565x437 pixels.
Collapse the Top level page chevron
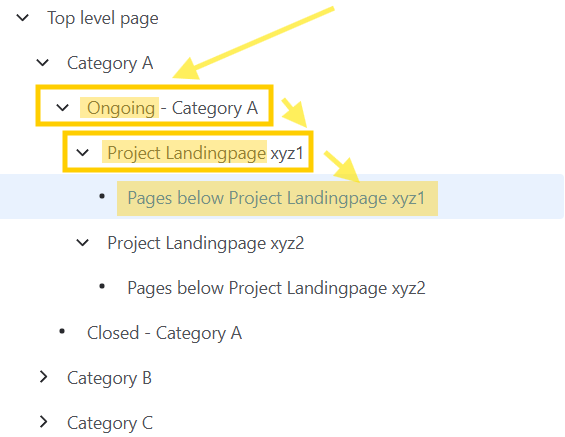coord(23,18)
